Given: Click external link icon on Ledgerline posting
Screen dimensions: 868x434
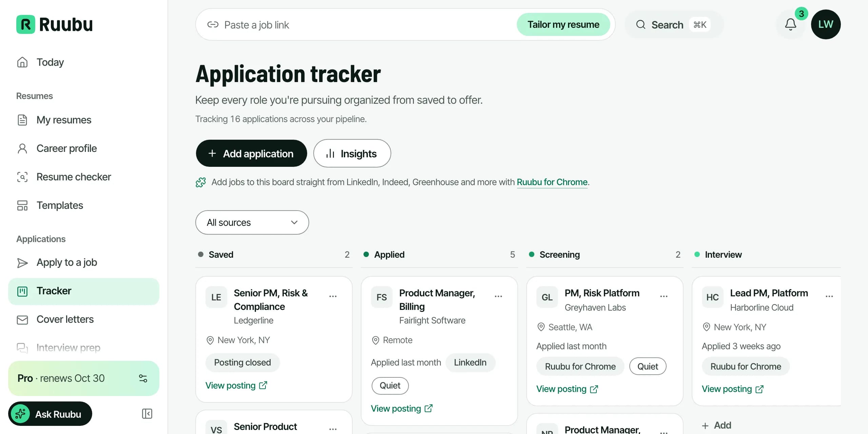Looking at the screenshot, I should click(263, 386).
